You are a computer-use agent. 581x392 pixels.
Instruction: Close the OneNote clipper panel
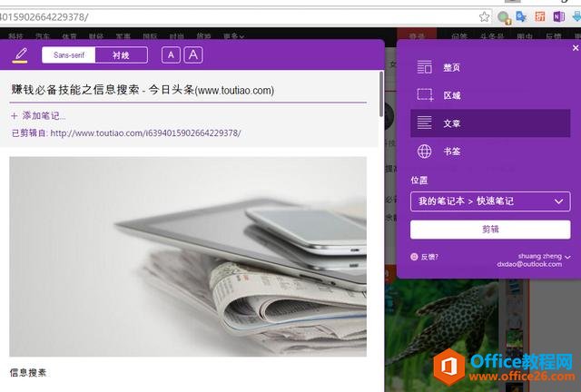click(x=576, y=48)
